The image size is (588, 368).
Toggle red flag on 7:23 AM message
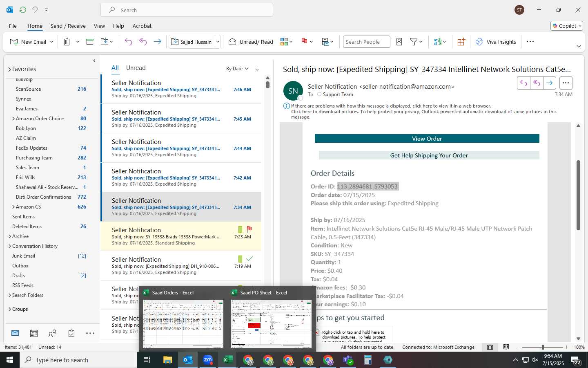coord(249,229)
